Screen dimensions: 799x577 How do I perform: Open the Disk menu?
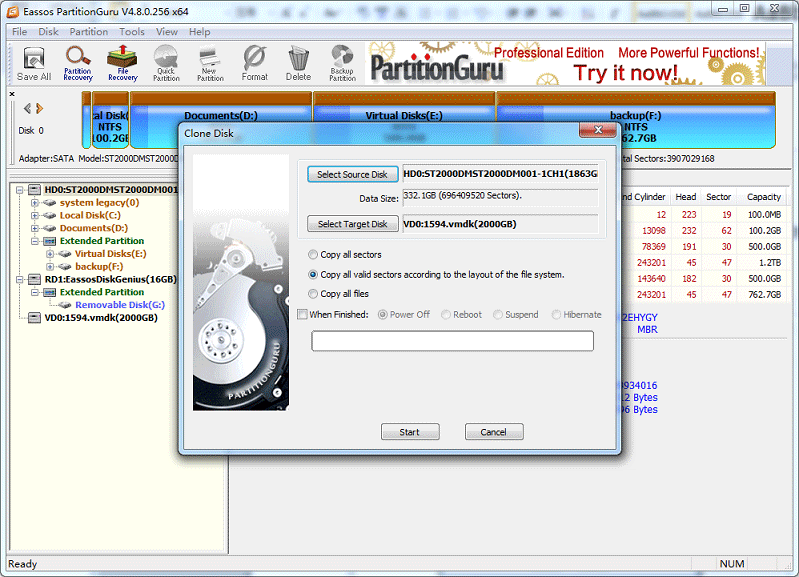(x=48, y=32)
